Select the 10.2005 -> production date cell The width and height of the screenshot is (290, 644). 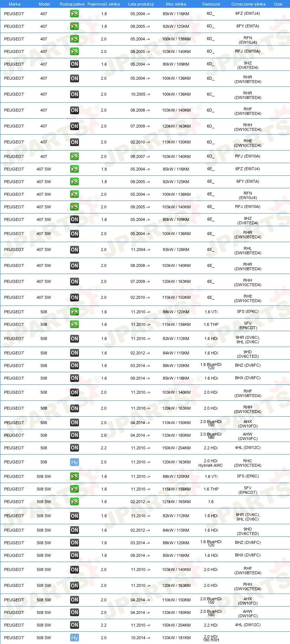141,95
